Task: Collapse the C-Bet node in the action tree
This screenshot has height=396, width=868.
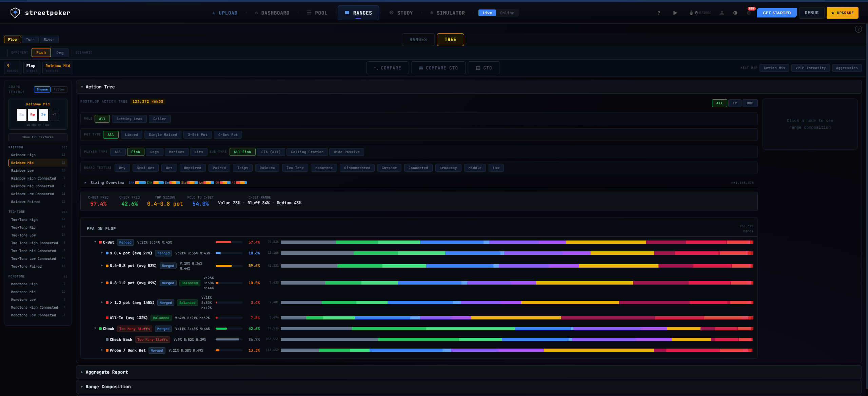Action: (x=95, y=242)
